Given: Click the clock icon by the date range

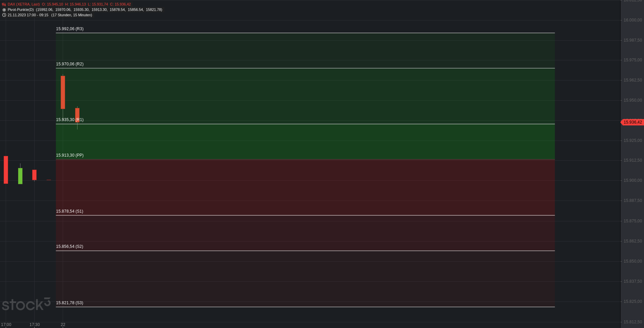Looking at the screenshot, I should [4, 15].
